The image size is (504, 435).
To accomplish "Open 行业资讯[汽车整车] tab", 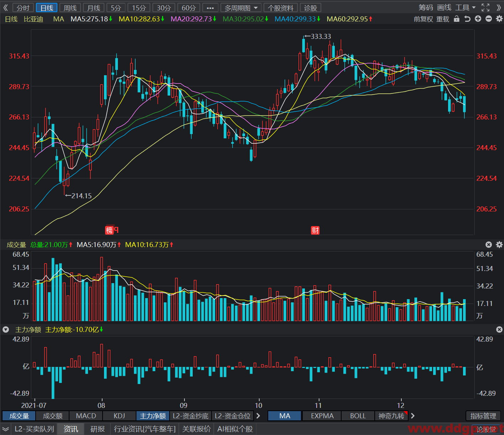I will [145, 429].
